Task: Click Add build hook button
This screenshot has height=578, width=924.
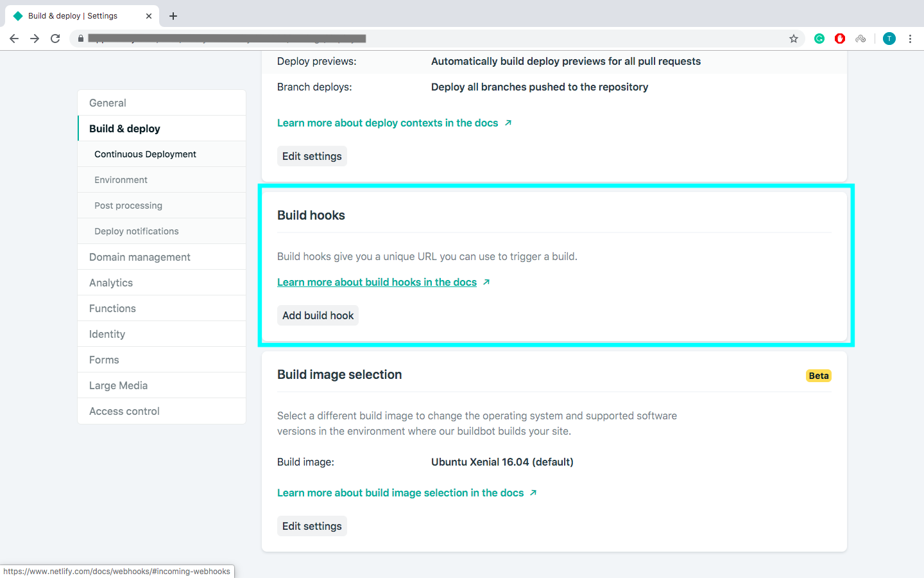Action: click(318, 315)
